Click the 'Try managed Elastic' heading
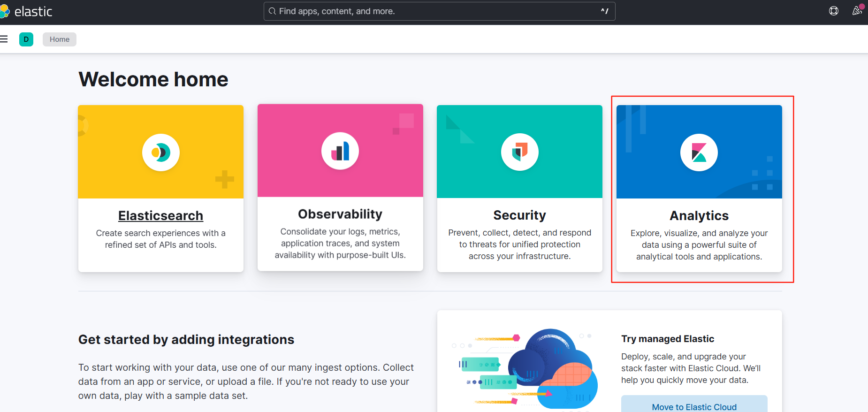 [x=668, y=339]
